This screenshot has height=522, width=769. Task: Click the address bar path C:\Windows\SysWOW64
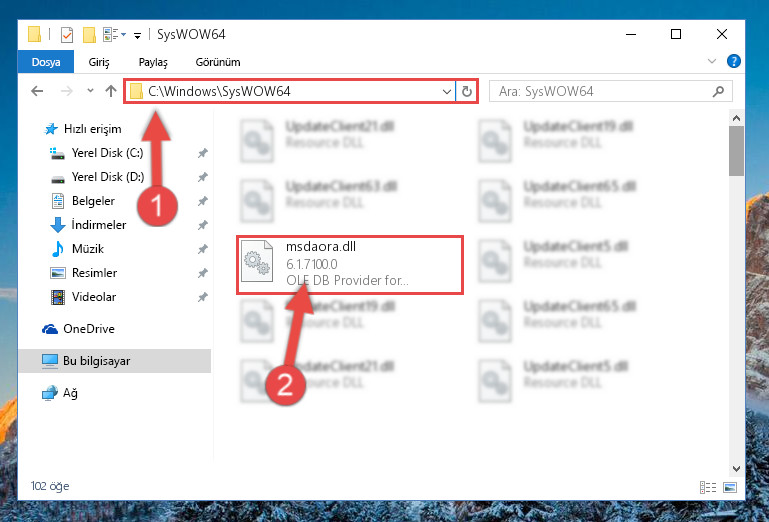[x=219, y=91]
